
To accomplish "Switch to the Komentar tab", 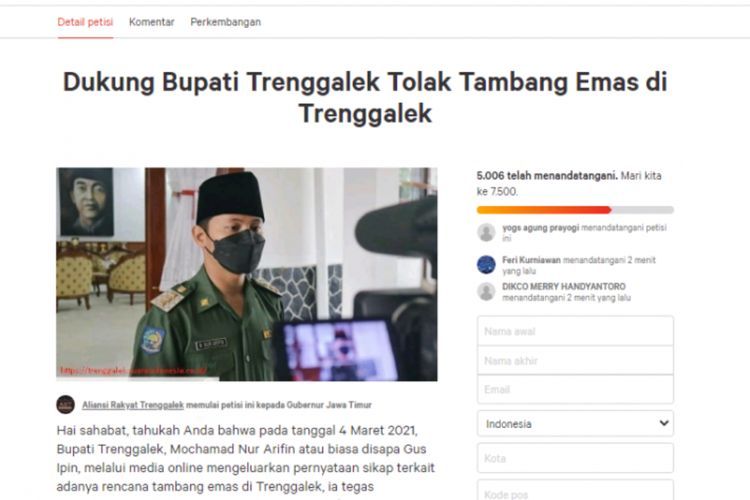I will tap(152, 22).
